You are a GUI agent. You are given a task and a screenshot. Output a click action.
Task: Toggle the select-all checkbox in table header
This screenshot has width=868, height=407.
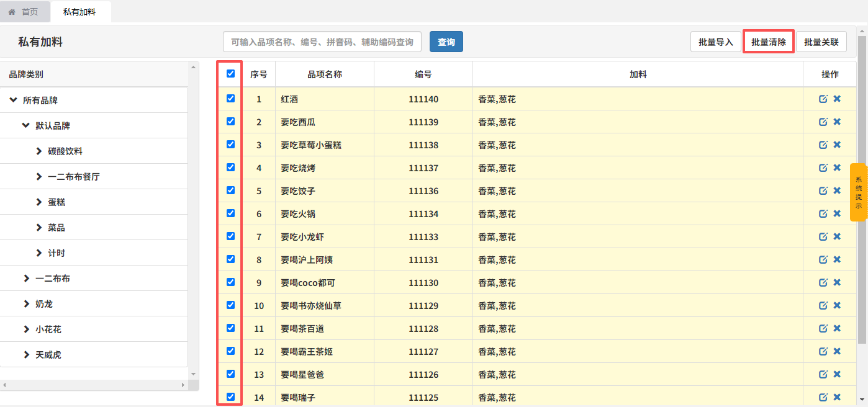pyautogui.click(x=230, y=73)
